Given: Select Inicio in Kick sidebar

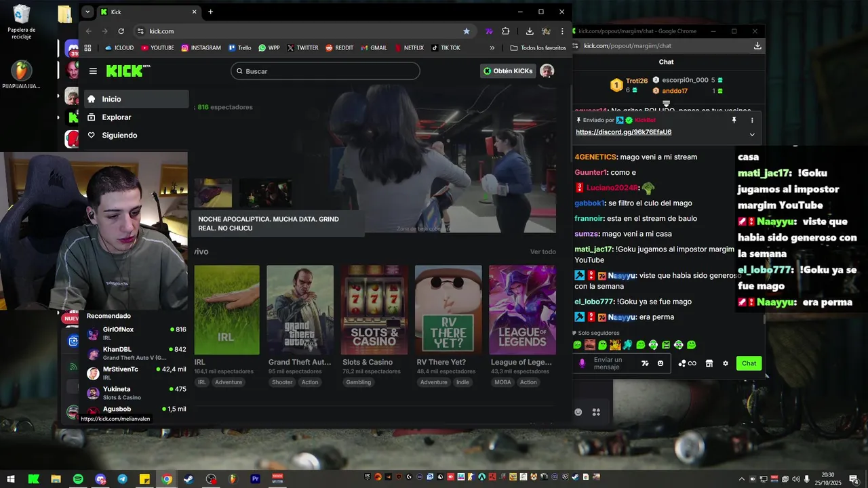Looking at the screenshot, I should click(136, 99).
